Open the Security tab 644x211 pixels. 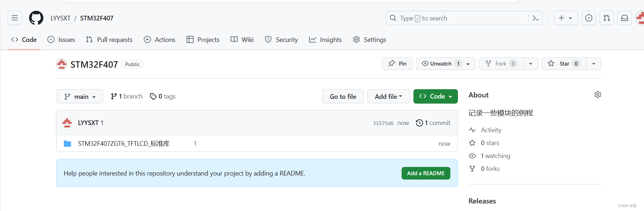(x=281, y=40)
